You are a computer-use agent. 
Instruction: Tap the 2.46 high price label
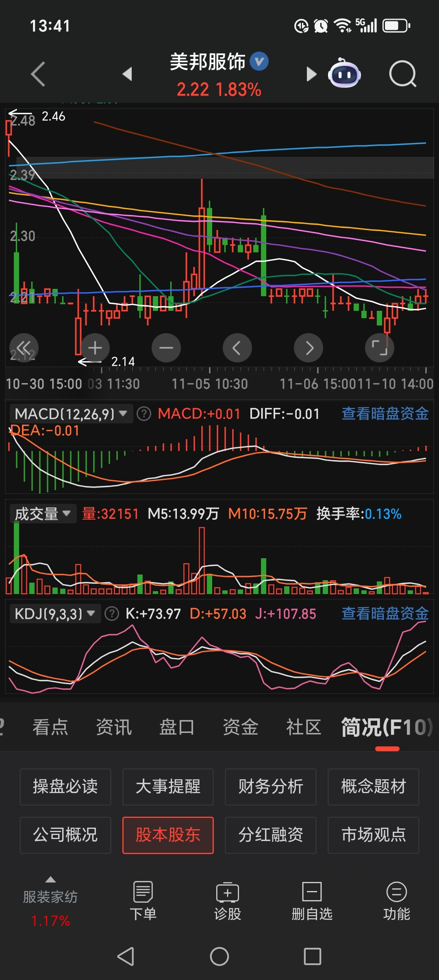click(x=53, y=117)
